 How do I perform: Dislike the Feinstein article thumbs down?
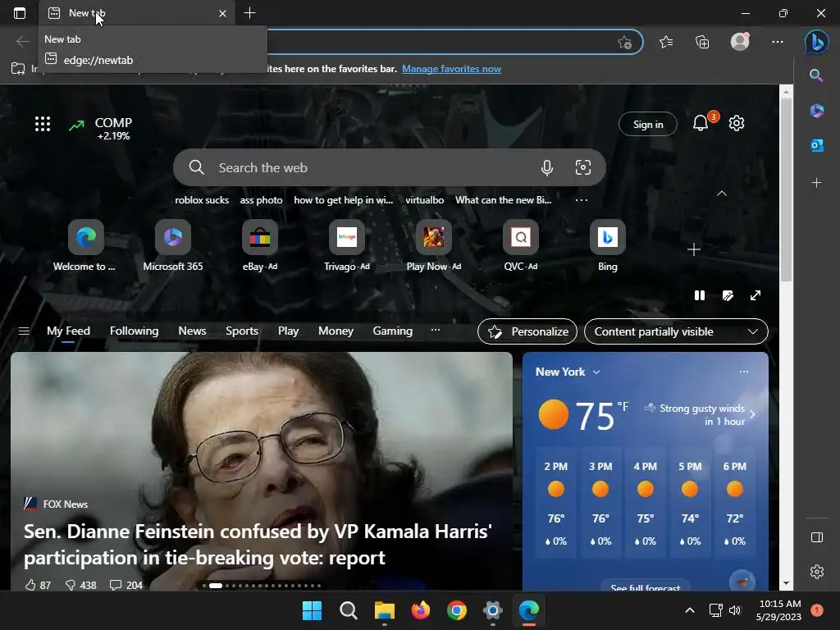(80, 585)
